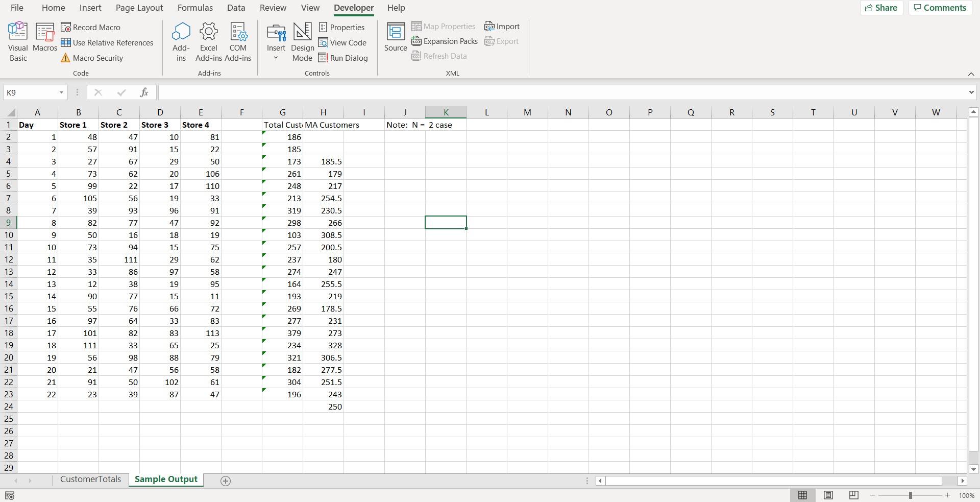Adjust the zoom slider handle

pos(910,495)
